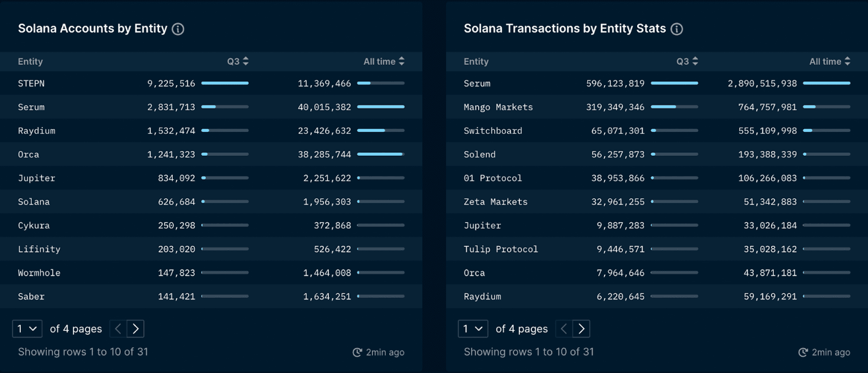The height and width of the screenshot is (373, 868).
Task: Select Saber entity row
Action: coord(211,297)
